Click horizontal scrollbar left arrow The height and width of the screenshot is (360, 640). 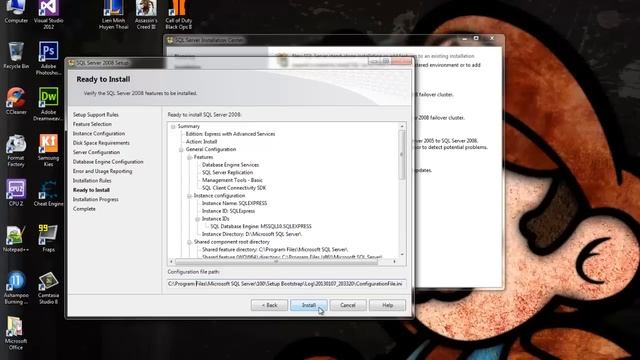[x=171, y=262]
